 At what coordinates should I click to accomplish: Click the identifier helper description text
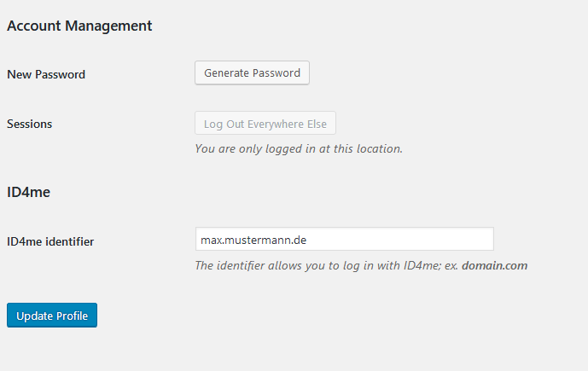361,265
